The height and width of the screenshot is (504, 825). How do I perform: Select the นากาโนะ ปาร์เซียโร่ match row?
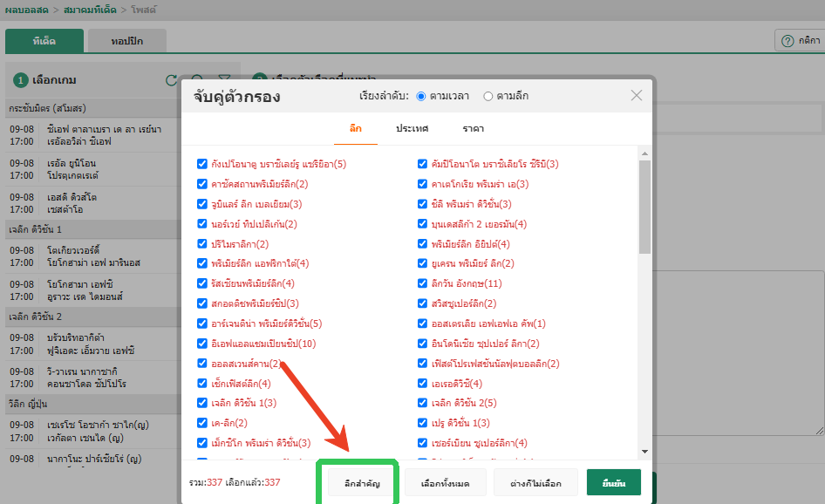pyautogui.click(x=93, y=460)
